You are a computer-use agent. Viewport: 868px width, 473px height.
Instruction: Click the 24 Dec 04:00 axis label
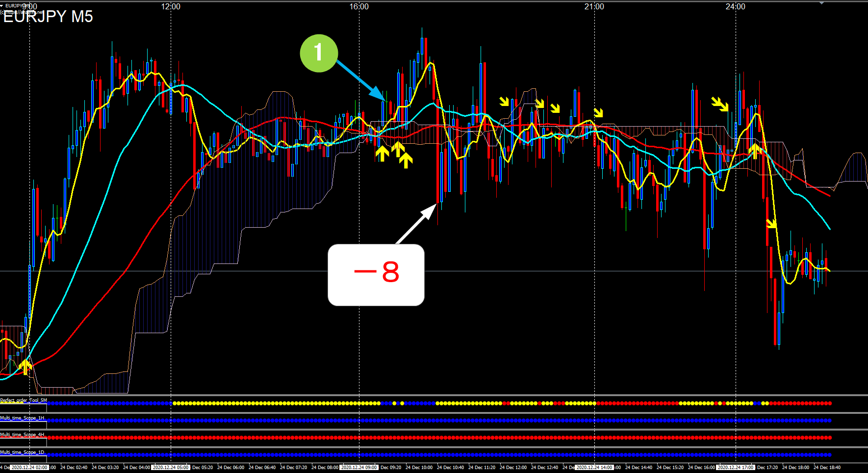[137, 468]
